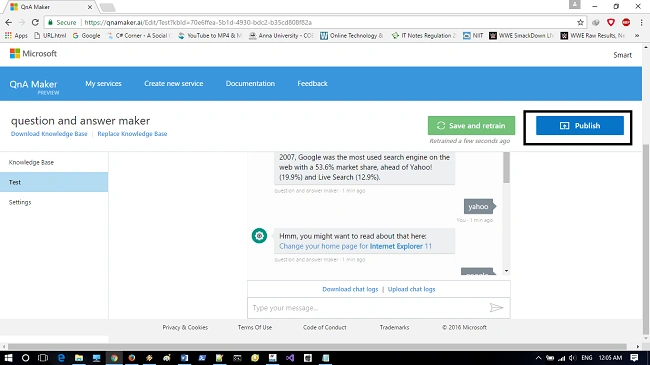Open the Windows Start menu
The height and width of the screenshot is (365, 650).
click(8, 358)
